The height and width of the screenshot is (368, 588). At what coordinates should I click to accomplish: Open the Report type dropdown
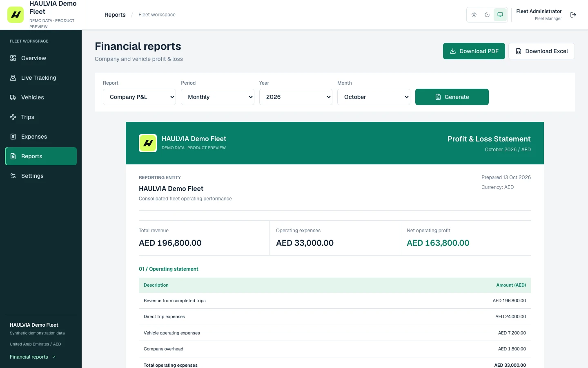pyautogui.click(x=139, y=97)
